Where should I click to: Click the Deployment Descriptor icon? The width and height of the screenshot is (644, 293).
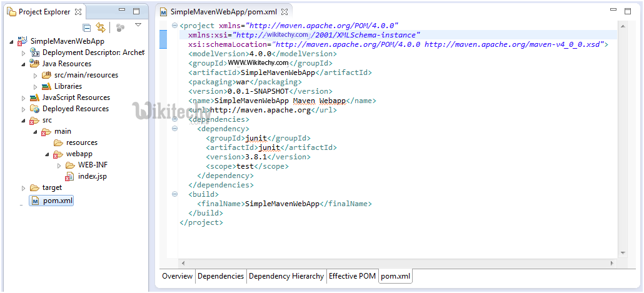point(35,52)
